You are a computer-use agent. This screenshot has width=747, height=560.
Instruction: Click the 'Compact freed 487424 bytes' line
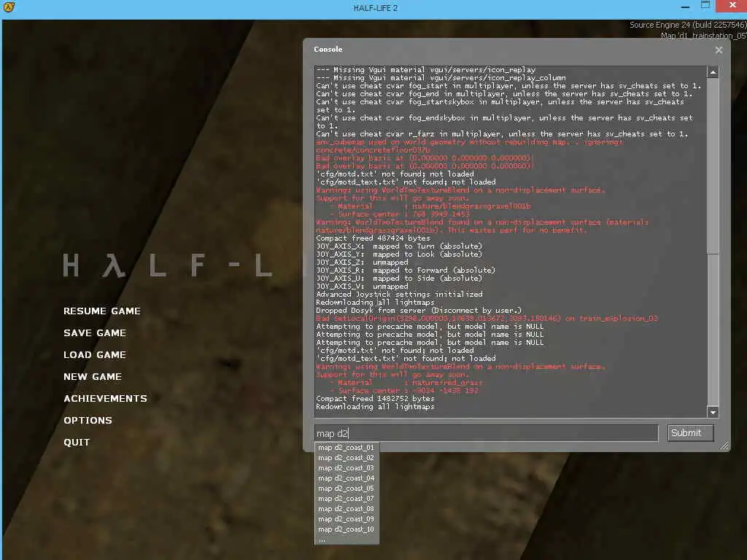(x=373, y=238)
